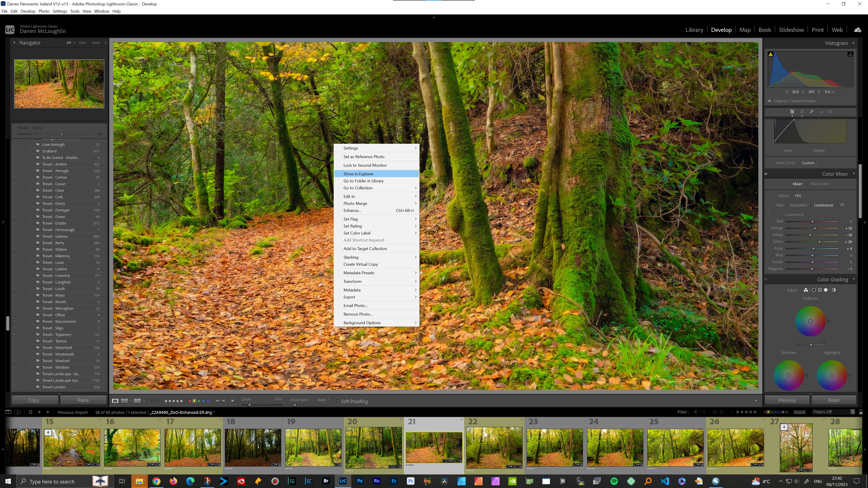Viewport: 868px width, 488px height.
Task: Switch to Loupe view in toolbar
Action: tap(115, 401)
